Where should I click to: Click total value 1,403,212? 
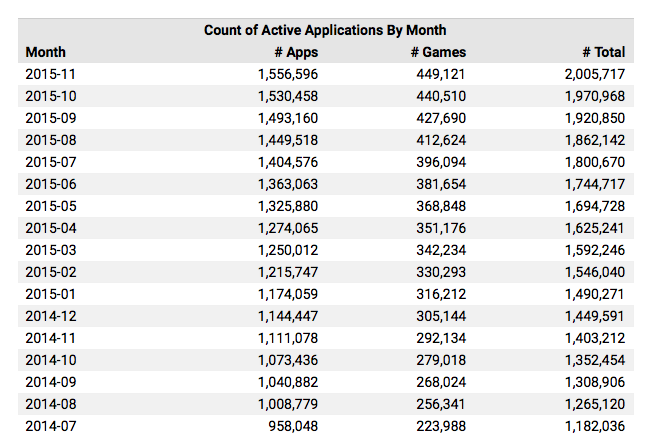pos(595,338)
